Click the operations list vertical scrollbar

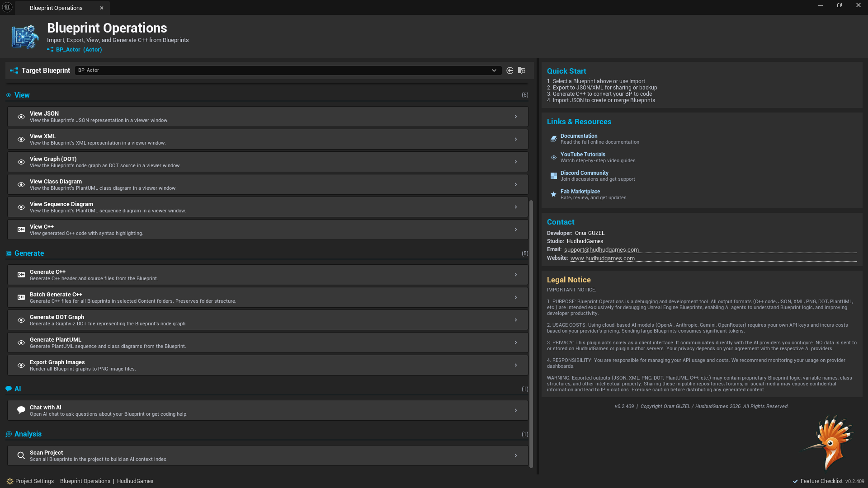(x=531, y=334)
